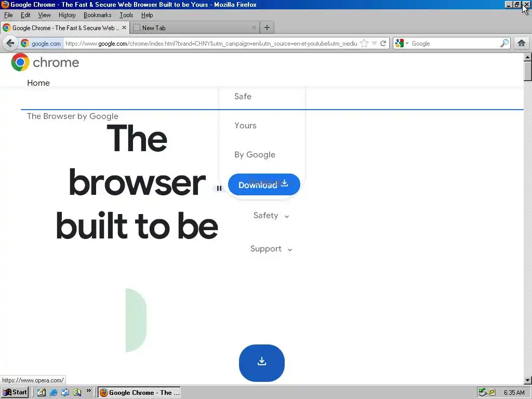Screen dimensions: 532x399
Task: Close the New Tab tab
Action: pos(254,28)
